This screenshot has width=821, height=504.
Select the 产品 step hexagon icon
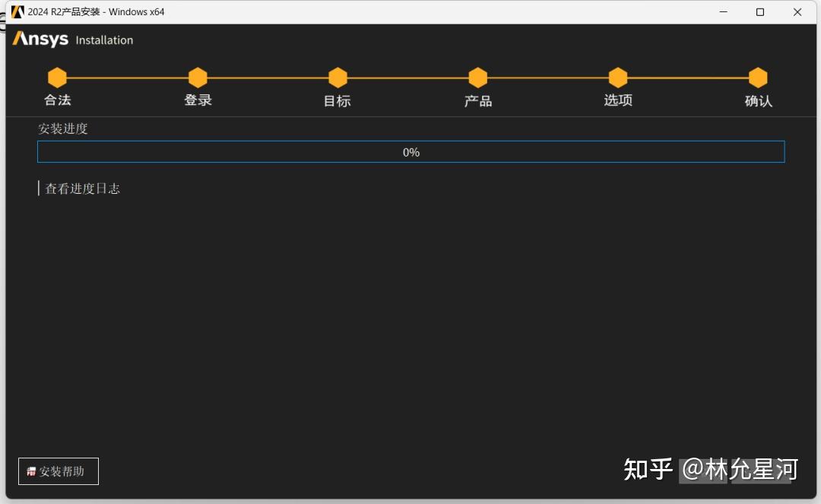point(477,77)
